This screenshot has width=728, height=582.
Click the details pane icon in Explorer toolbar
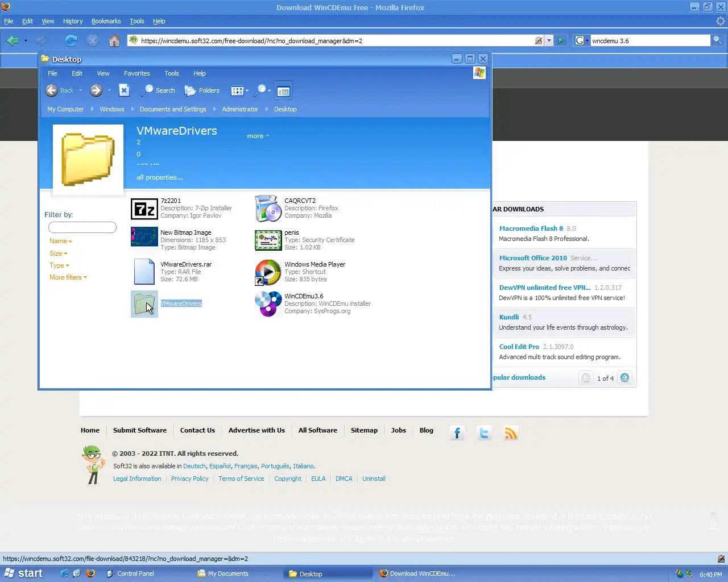pyautogui.click(x=283, y=91)
